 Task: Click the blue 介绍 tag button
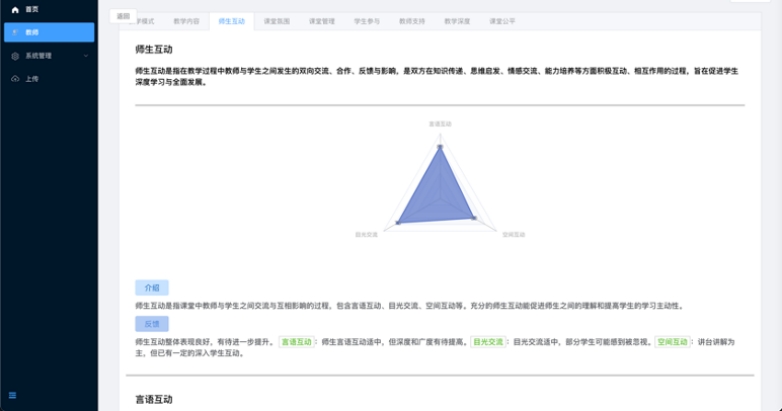point(151,287)
